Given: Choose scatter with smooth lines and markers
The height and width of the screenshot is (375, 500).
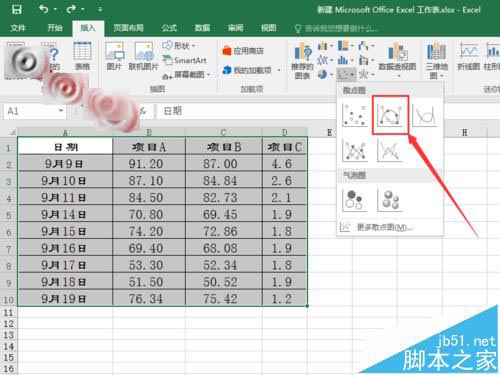Looking at the screenshot, I should point(390,115).
